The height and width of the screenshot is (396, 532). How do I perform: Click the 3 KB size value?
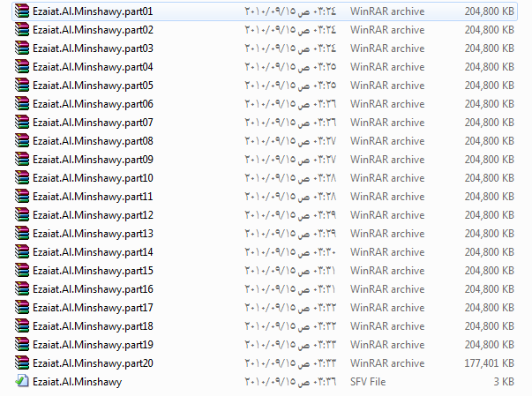pos(504,382)
